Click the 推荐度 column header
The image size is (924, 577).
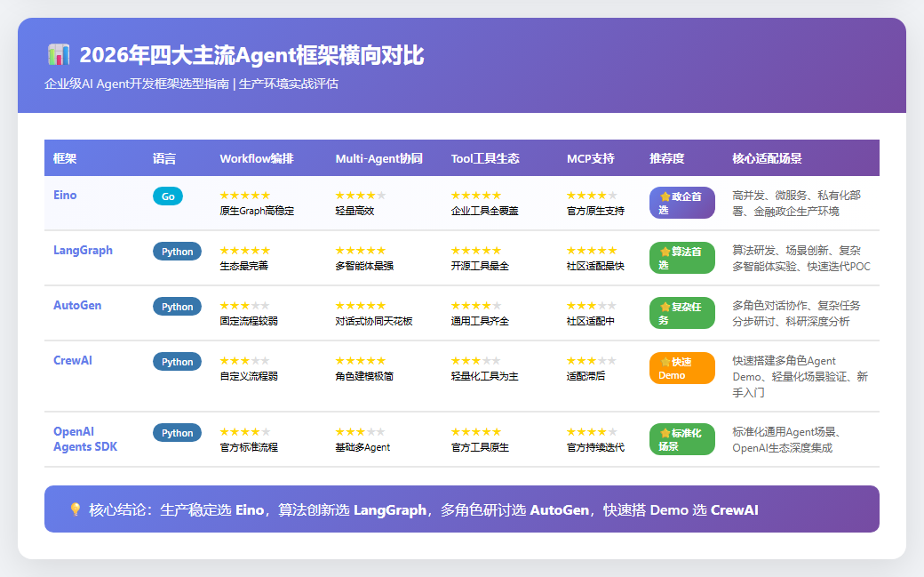667,159
